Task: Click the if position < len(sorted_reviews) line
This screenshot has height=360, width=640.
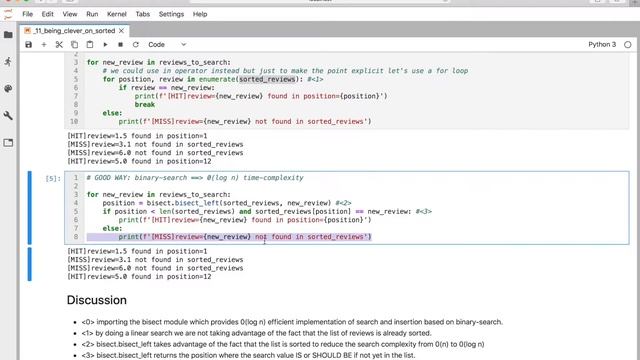Action: 267,211
